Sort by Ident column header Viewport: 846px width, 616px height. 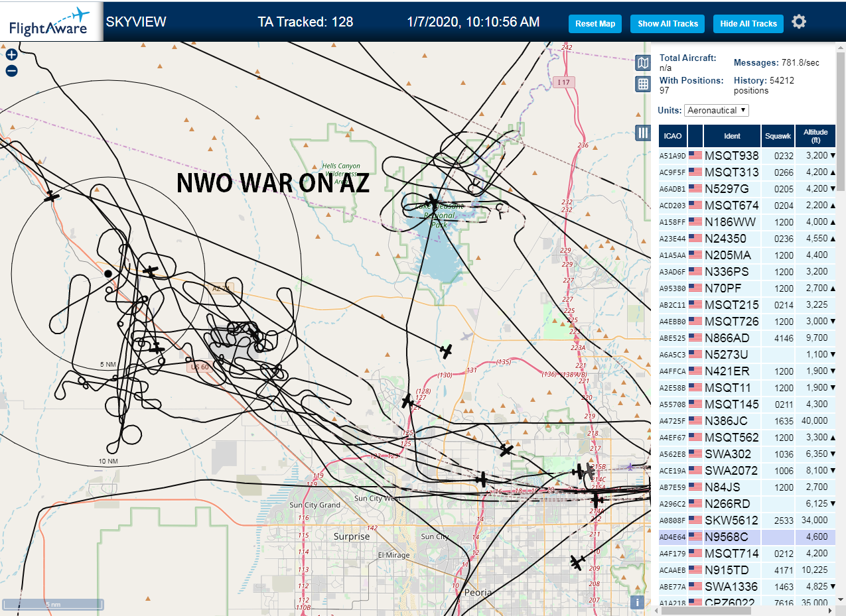tap(732, 136)
